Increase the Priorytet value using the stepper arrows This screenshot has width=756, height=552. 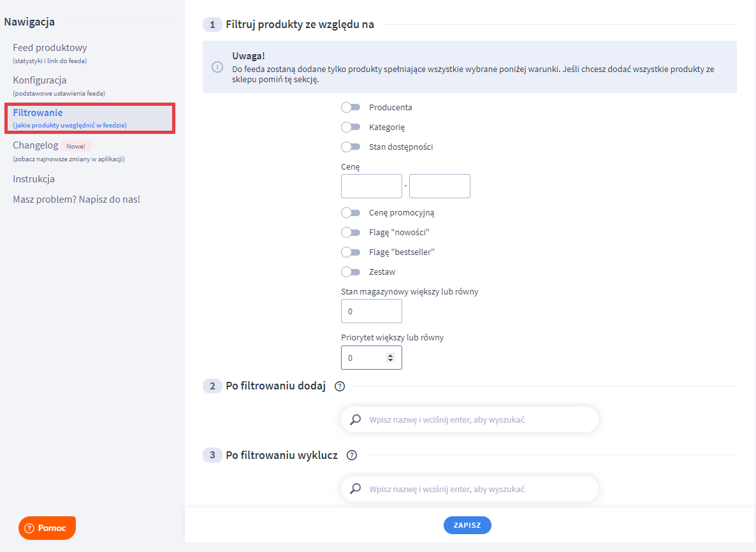(x=391, y=355)
